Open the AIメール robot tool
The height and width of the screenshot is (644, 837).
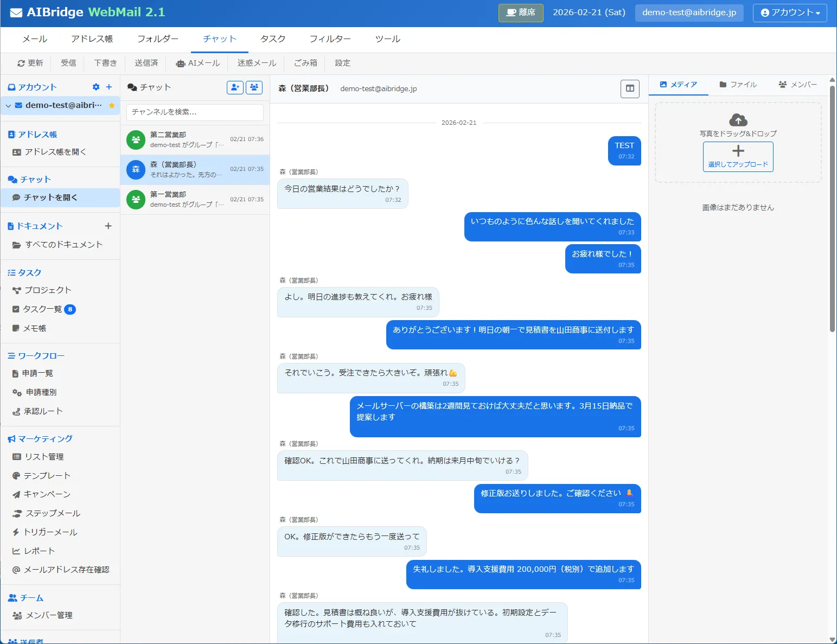197,63
